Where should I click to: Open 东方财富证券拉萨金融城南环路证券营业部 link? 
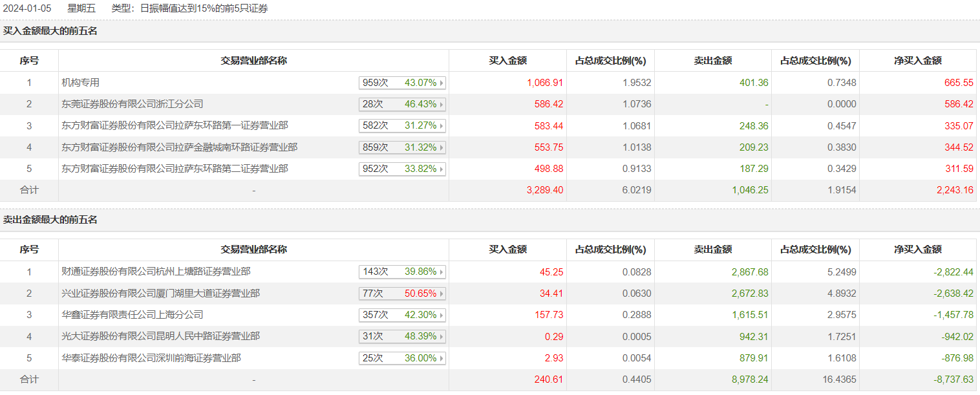pyautogui.click(x=179, y=147)
